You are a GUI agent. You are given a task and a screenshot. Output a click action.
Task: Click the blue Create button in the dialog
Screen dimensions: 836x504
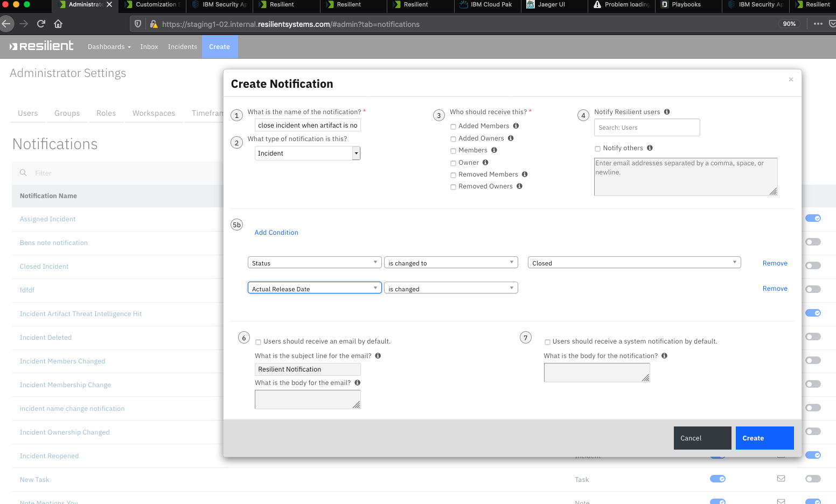[765, 438]
